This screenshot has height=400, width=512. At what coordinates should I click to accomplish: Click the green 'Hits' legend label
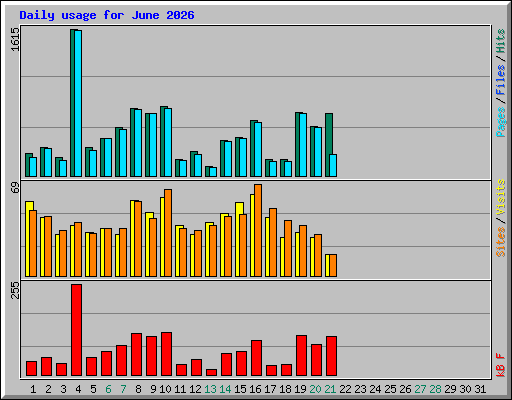pyautogui.click(x=500, y=41)
